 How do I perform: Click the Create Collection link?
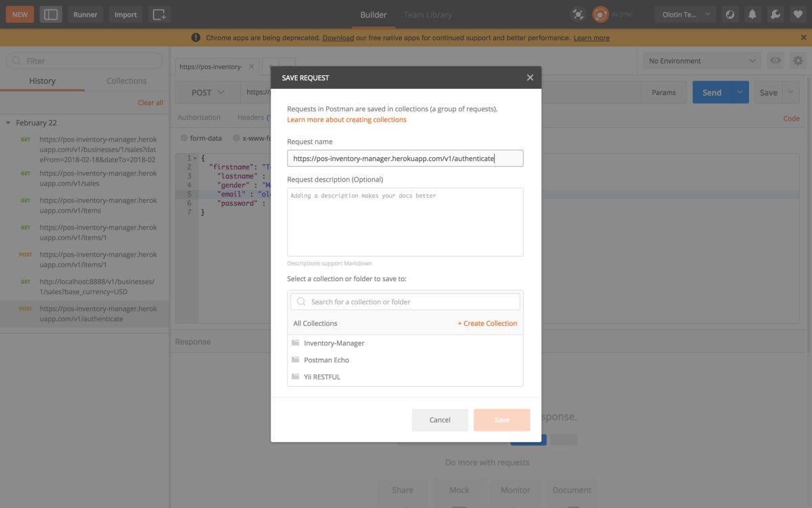(487, 324)
